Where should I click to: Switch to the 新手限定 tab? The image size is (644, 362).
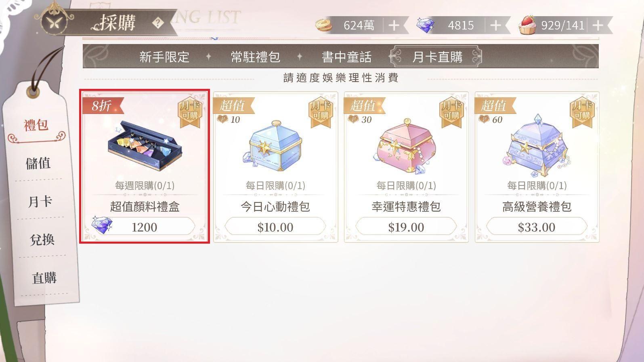point(164,57)
